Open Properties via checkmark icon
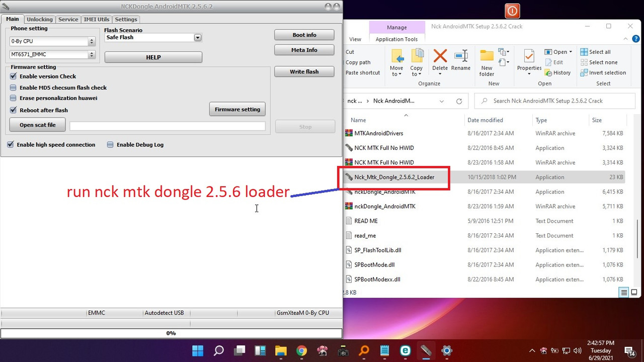Viewport: 644px width, 362px height. [529, 56]
